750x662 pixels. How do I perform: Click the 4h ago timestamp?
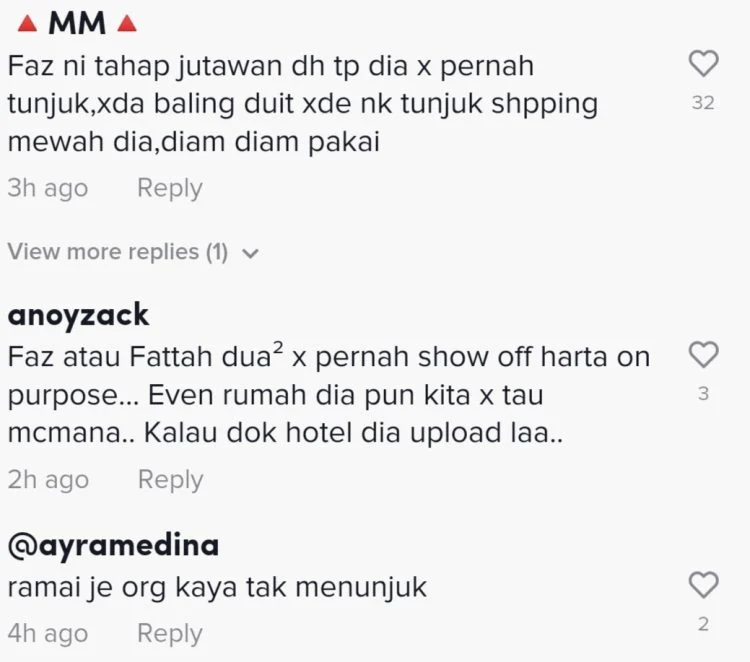click(x=48, y=634)
